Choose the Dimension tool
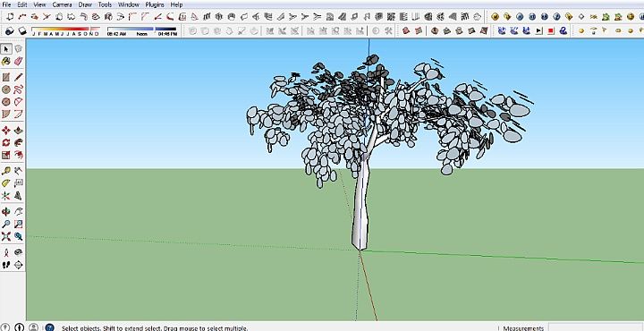 coord(18,171)
